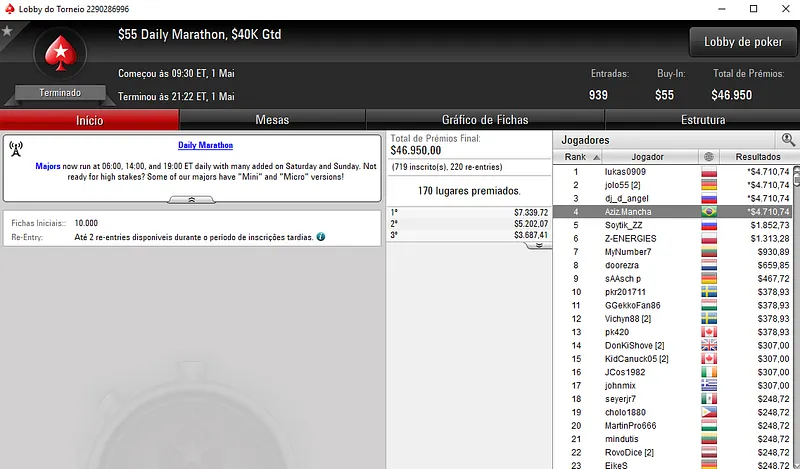Click the favorite star icon in top-left corner
The image size is (800, 469).
7,31
